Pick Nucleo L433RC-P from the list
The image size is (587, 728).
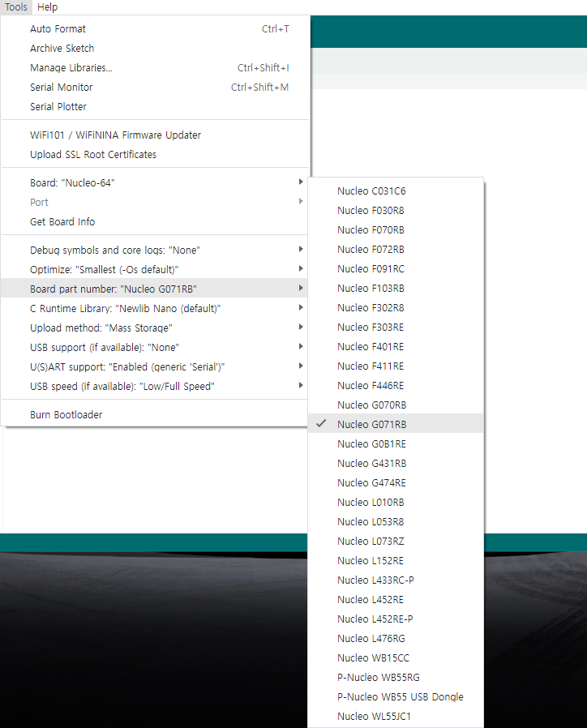click(396, 580)
